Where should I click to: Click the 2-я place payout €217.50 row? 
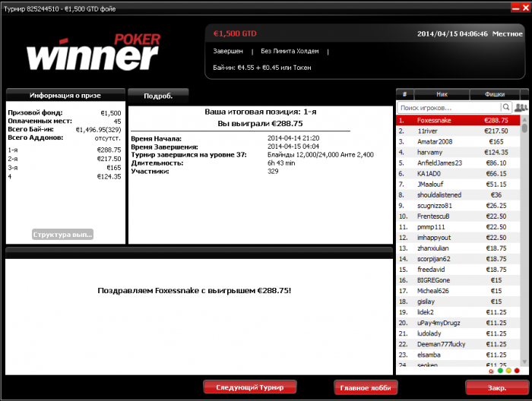tap(65, 159)
